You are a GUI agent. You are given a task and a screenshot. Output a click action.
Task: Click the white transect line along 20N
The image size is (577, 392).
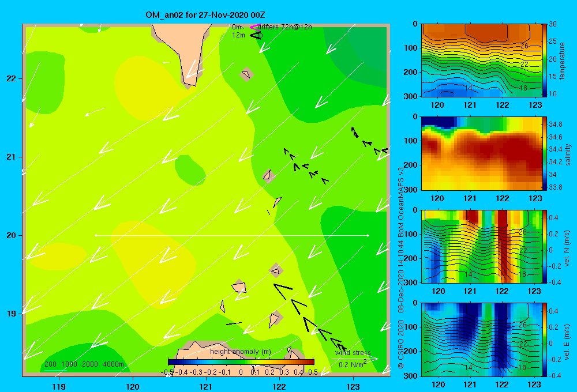232,235
